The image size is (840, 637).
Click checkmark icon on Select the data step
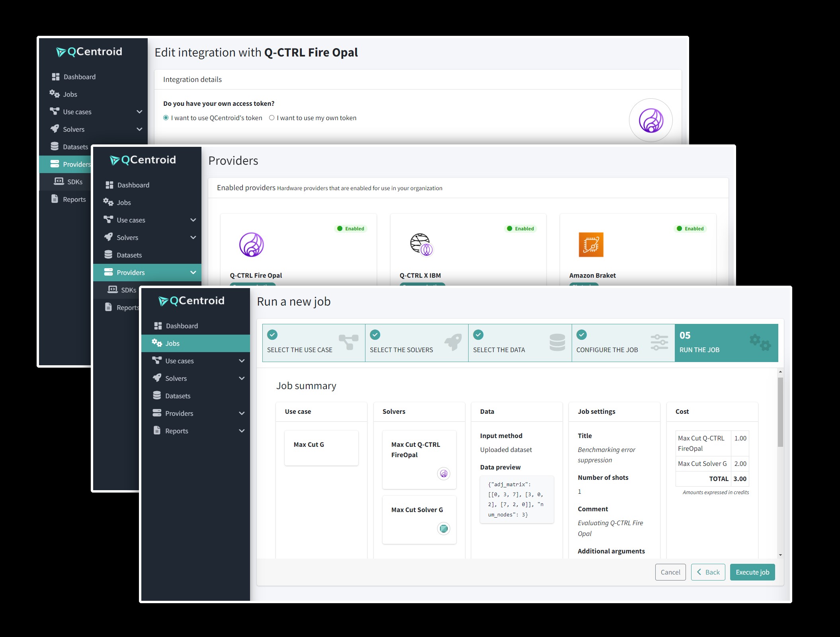coord(479,335)
